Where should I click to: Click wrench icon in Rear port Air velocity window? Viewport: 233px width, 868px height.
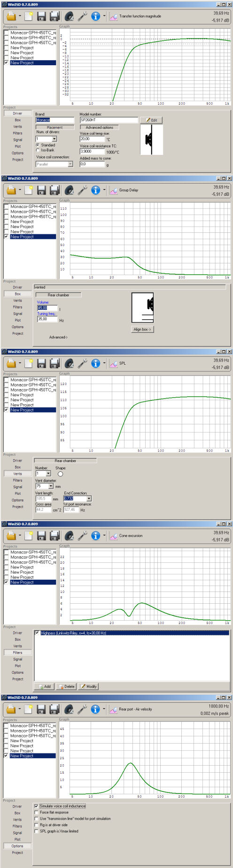pyautogui.click(x=82, y=709)
